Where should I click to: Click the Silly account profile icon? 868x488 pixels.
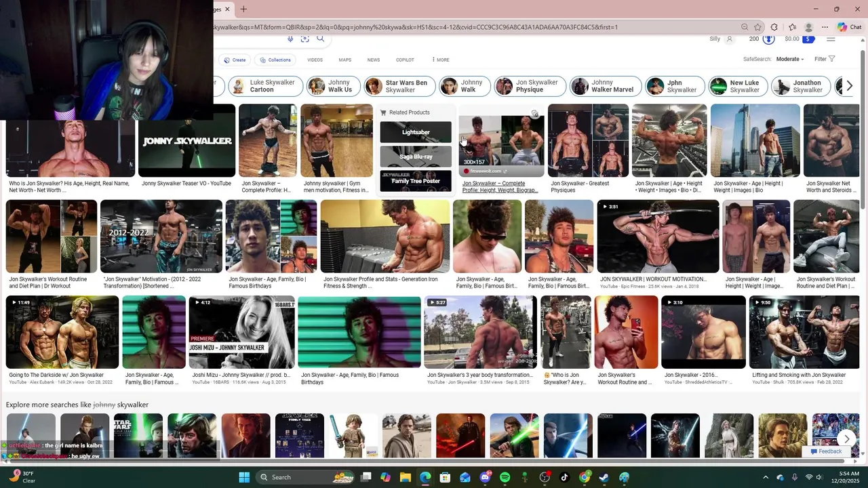point(730,39)
